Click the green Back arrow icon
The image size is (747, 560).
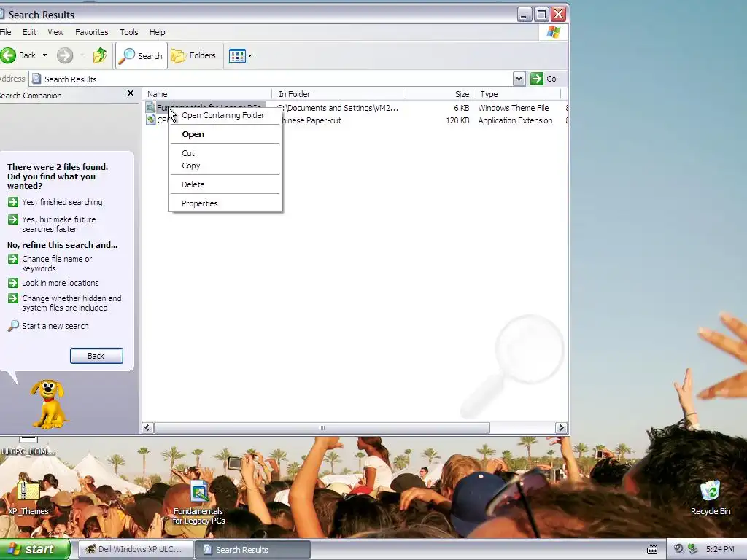(8, 55)
